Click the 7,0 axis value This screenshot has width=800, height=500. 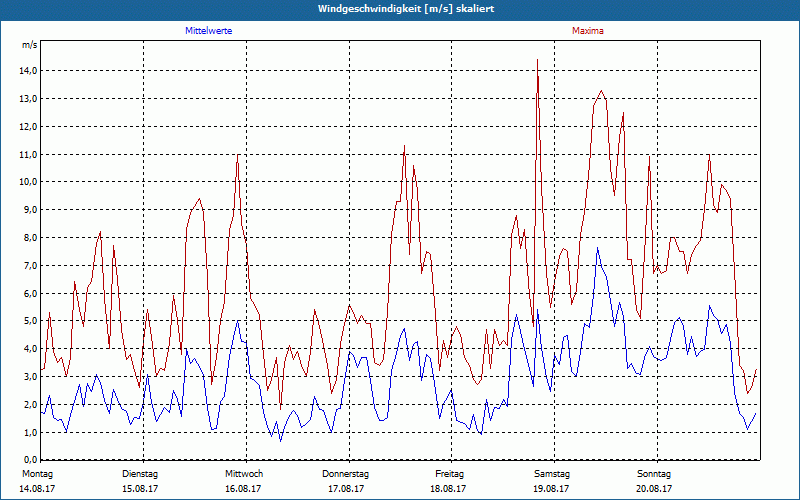pos(31,265)
